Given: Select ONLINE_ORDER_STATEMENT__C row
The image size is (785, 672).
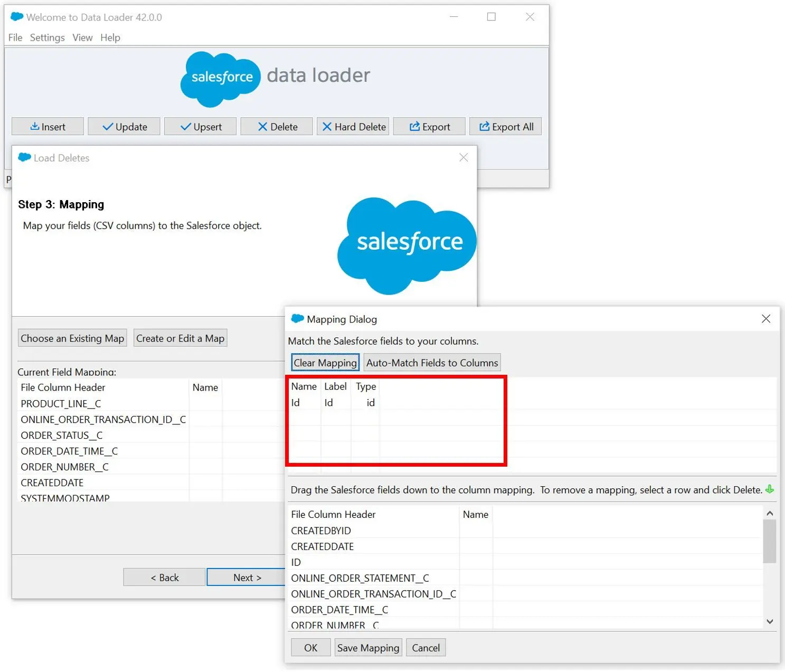Looking at the screenshot, I should [x=525, y=578].
